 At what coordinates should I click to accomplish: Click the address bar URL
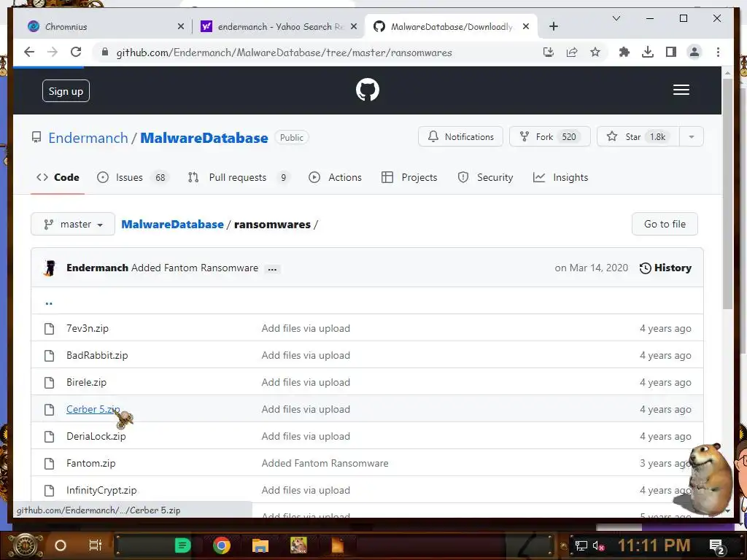pyautogui.click(x=284, y=52)
